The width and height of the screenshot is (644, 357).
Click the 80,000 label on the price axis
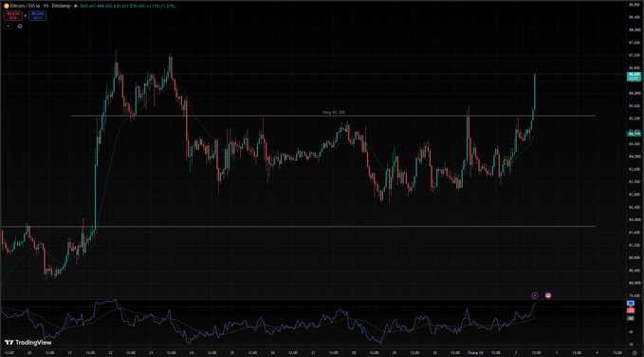634,283
